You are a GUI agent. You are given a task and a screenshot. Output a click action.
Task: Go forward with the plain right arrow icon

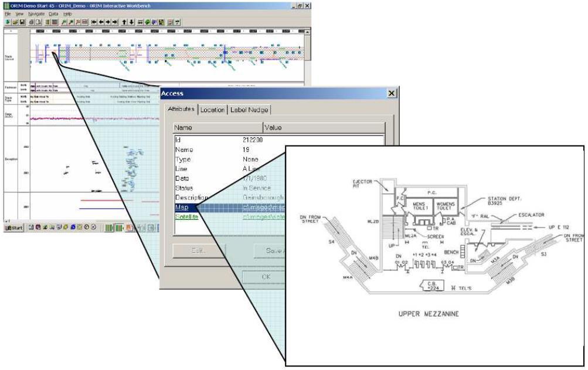pyautogui.click(x=108, y=22)
